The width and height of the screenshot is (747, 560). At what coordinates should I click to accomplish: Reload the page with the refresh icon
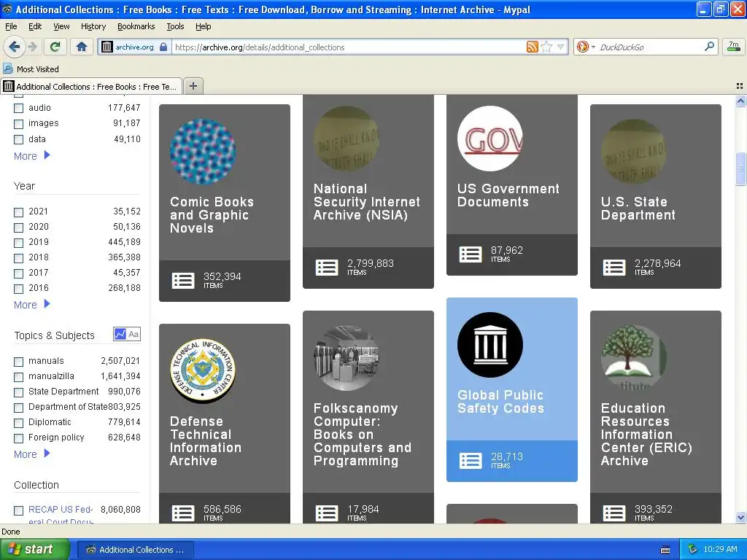tap(55, 47)
